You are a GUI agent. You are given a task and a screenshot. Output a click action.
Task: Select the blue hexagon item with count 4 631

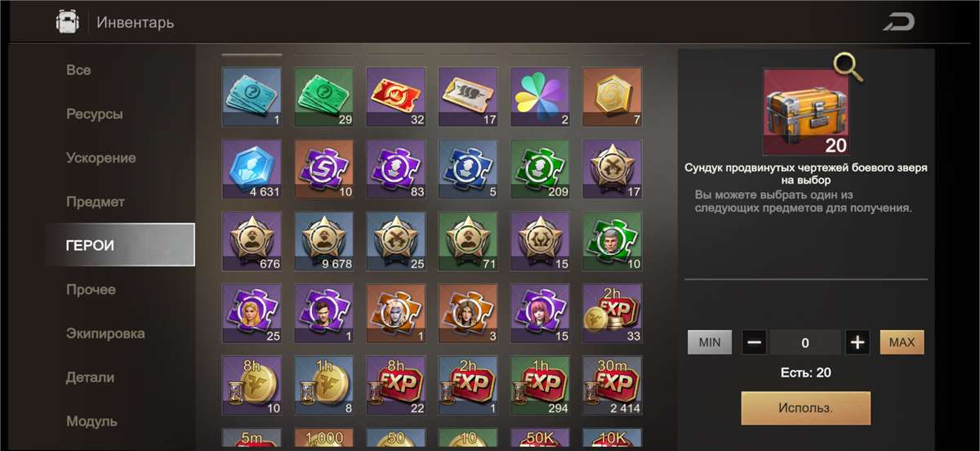tap(252, 169)
